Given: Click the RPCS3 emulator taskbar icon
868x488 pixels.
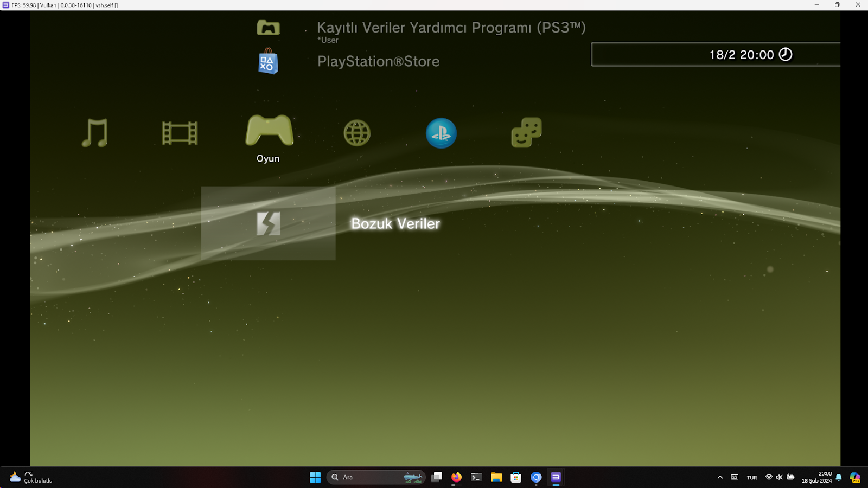Looking at the screenshot, I should coord(556,477).
